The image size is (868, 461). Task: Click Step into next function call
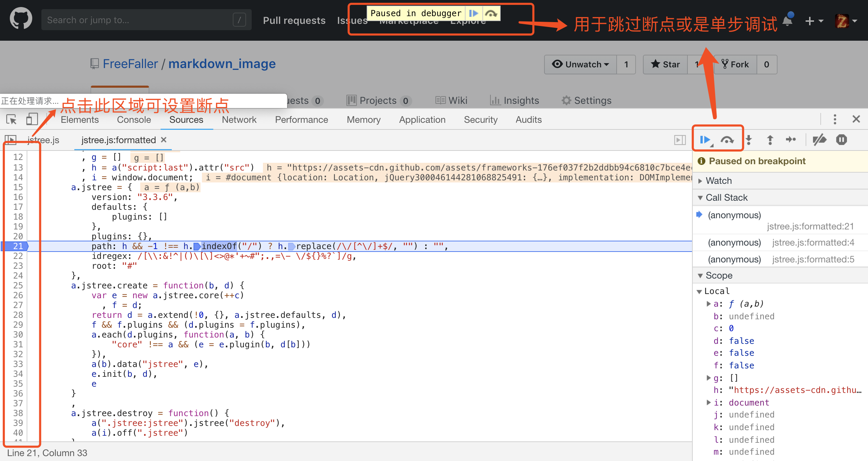pyautogui.click(x=749, y=140)
